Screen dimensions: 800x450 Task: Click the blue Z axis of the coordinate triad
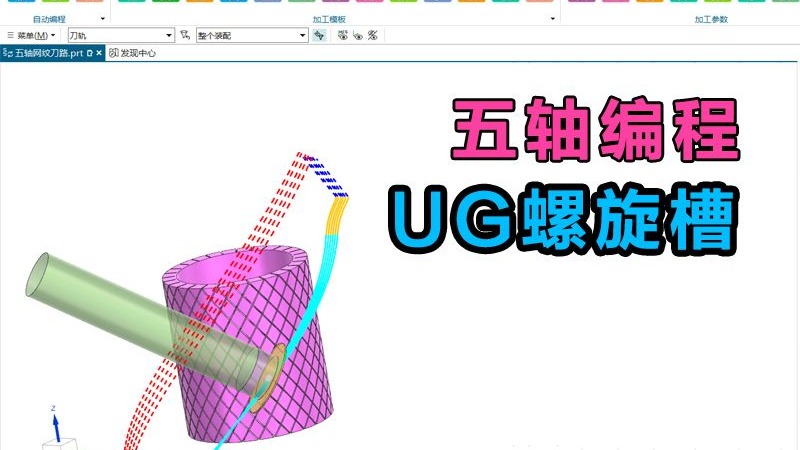click(56, 428)
